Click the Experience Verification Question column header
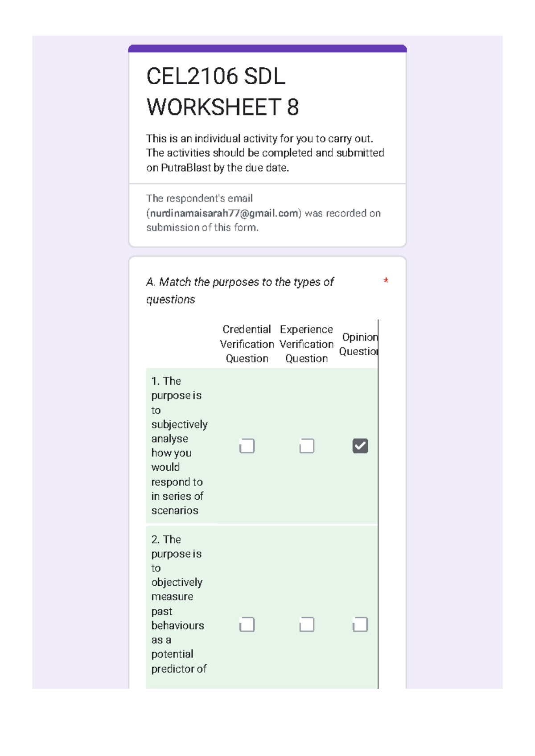Screen dimensions: 535x756 pyautogui.click(x=307, y=344)
